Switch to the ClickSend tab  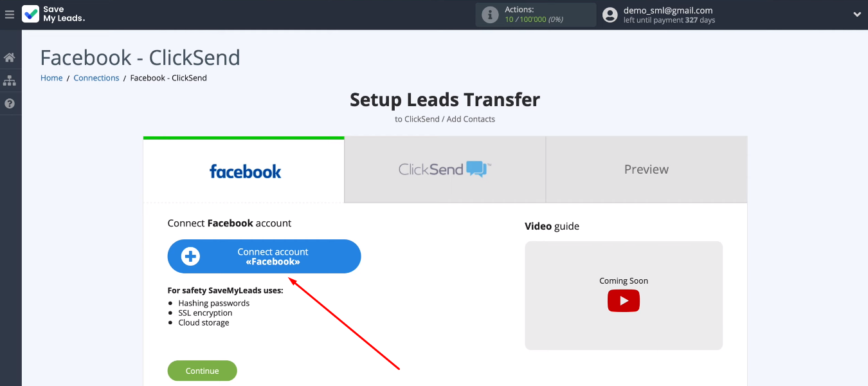(445, 170)
